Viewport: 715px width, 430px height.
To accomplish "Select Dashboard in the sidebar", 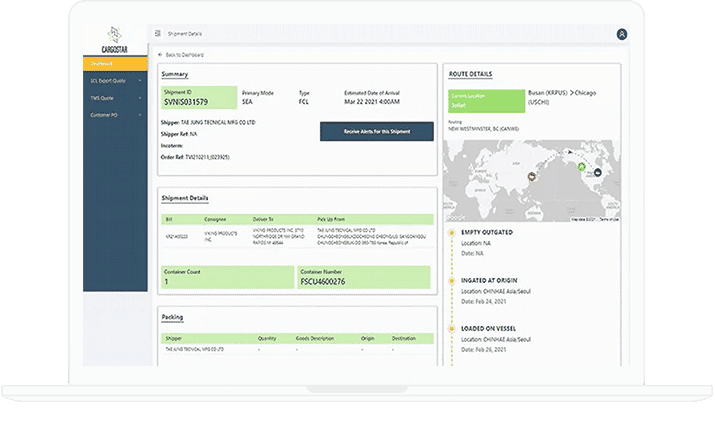I will [x=114, y=65].
